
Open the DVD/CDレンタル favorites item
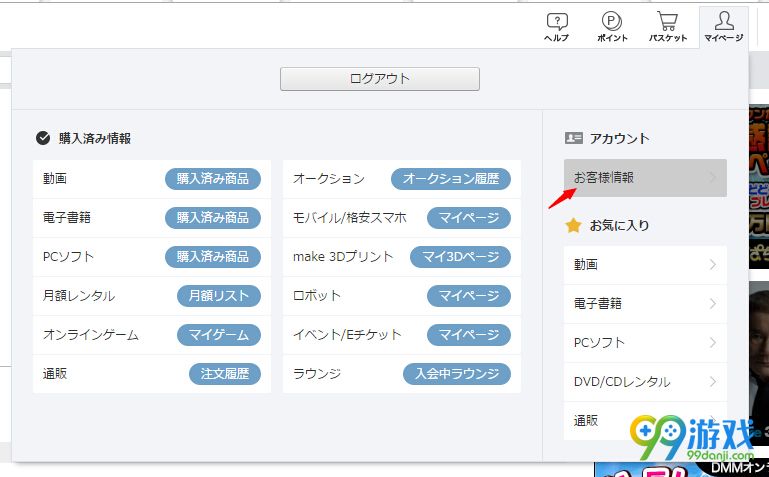pos(645,382)
